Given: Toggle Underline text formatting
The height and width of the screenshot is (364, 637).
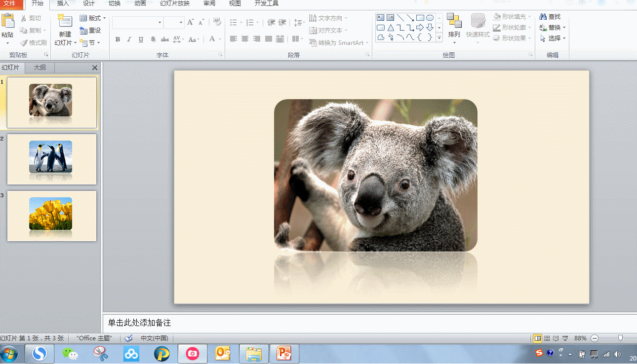Looking at the screenshot, I should click(141, 39).
